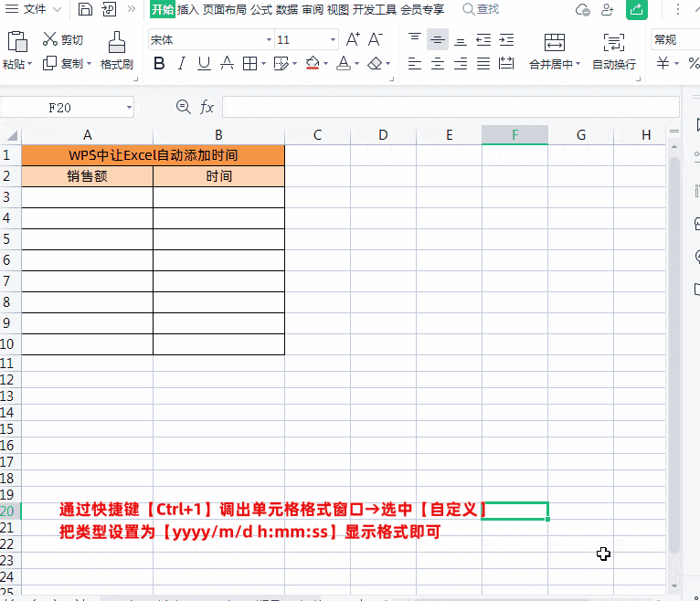Screen dimensions: 700x601
Task: Open the font name dropdown
Action: (269, 39)
